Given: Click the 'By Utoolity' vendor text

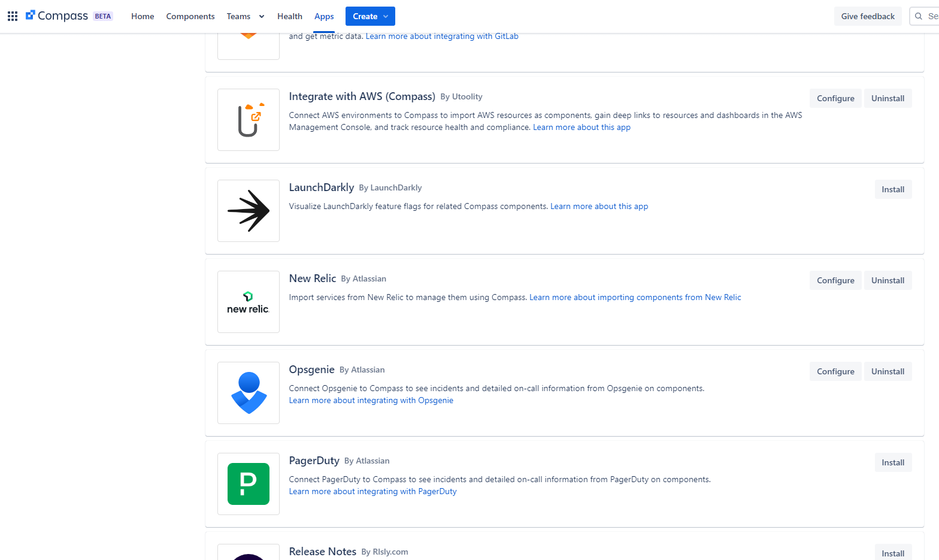Looking at the screenshot, I should click(x=461, y=96).
